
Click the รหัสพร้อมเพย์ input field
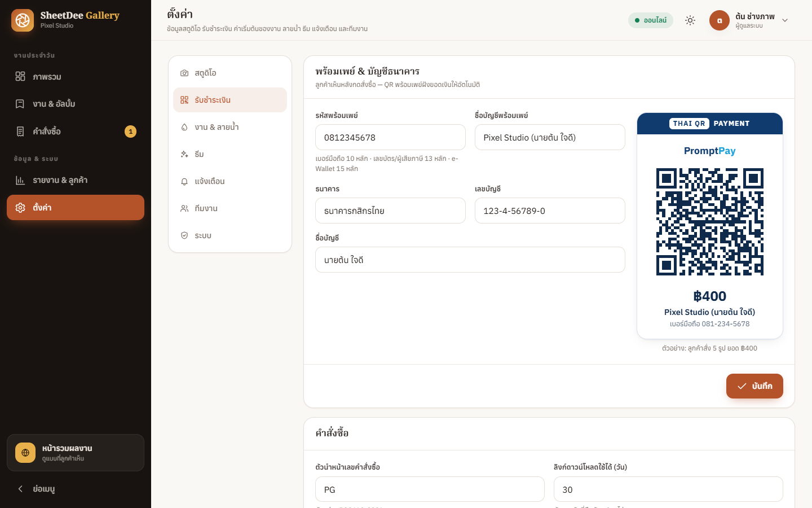(x=390, y=137)
